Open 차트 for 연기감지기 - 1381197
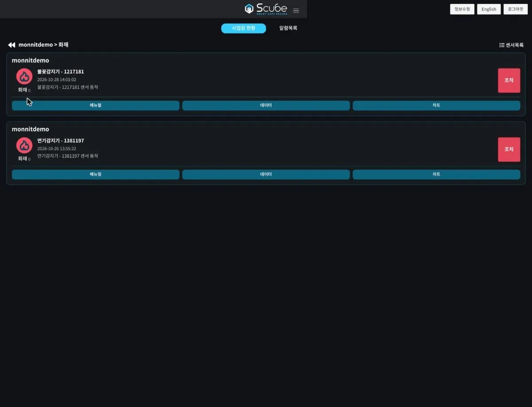This screenshot has height=407, width=532. point(436,174)
